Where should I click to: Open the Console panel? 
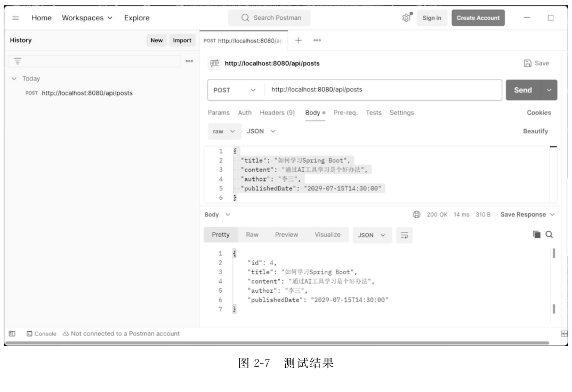click(x=42, y=334)
